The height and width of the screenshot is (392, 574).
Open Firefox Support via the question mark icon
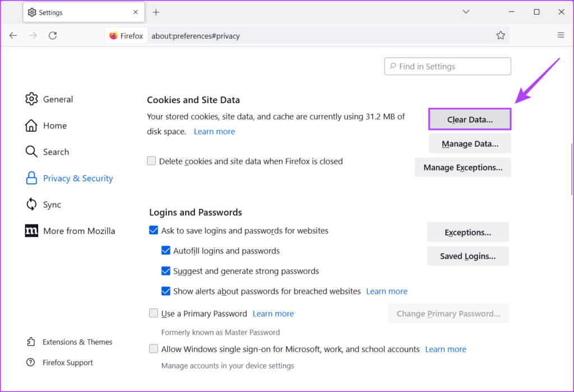[31, 362]
